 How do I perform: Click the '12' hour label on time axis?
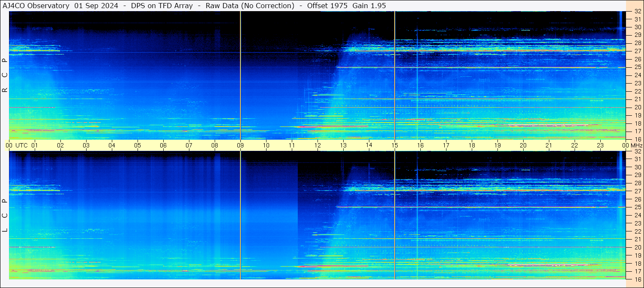point(318,145)
